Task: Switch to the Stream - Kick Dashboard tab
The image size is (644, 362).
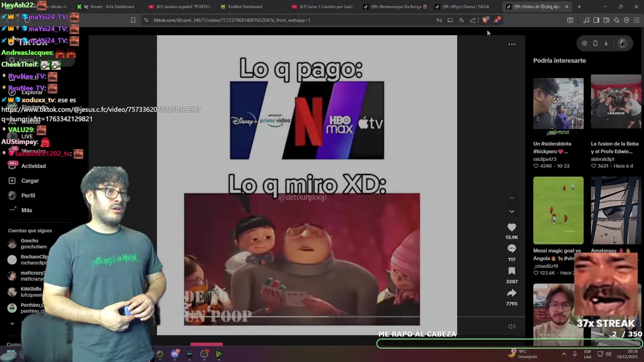Action: 108,7
